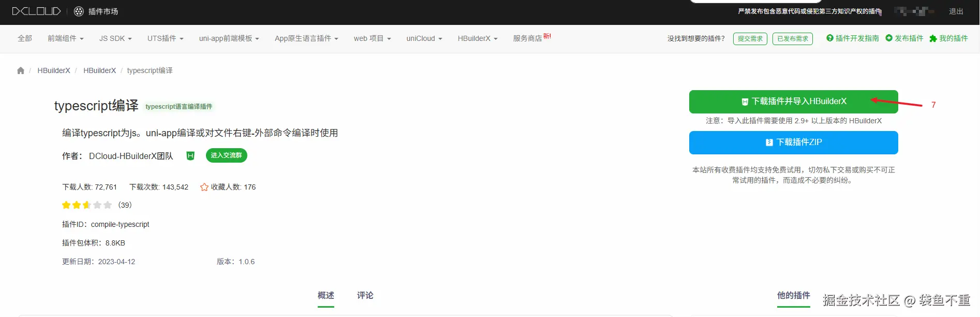Image resolution: width=980 pixels, height=317 pixels.
Task: Open the 插件市场 home icon
Action: coord(79,11)
